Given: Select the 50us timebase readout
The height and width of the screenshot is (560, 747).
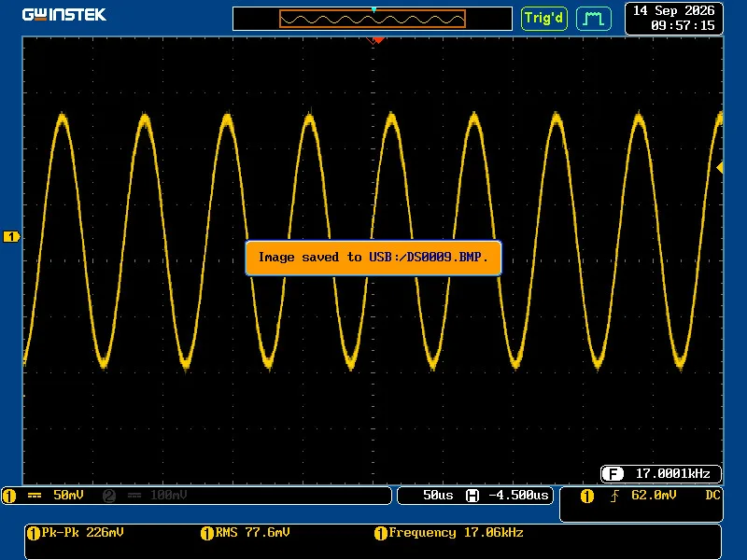Looking at the screenshot, I should 438,496.
